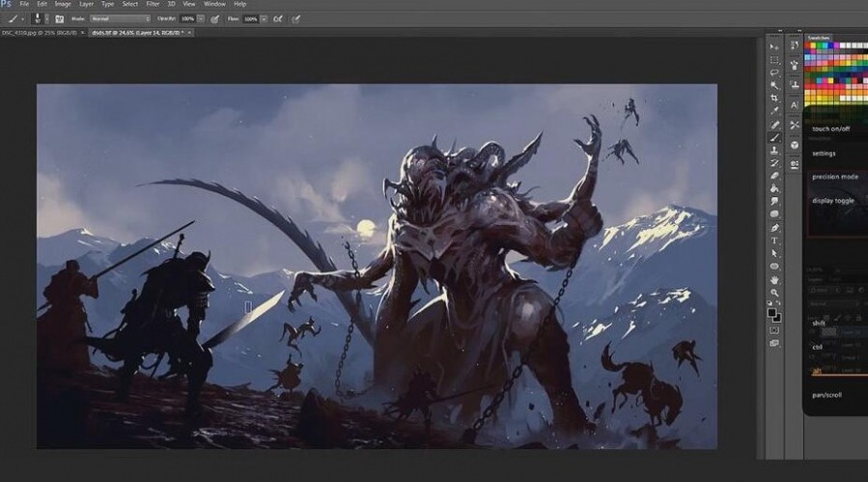Expand the Opacity slider arrow
Image resolution: width=868 pixels, height=482 pixels.
tap(201, 19)
